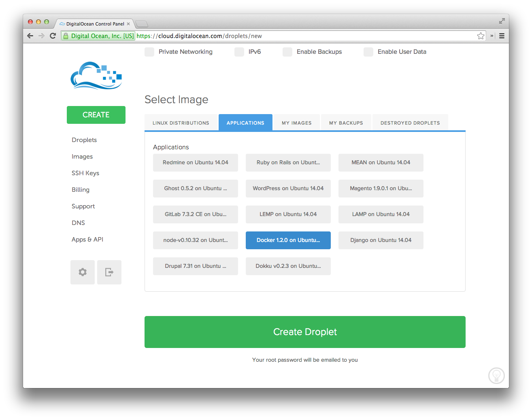532x420 pixels.
Task: Pick GitLab 7.3.2 CE image
Action: tap(196, 214)
